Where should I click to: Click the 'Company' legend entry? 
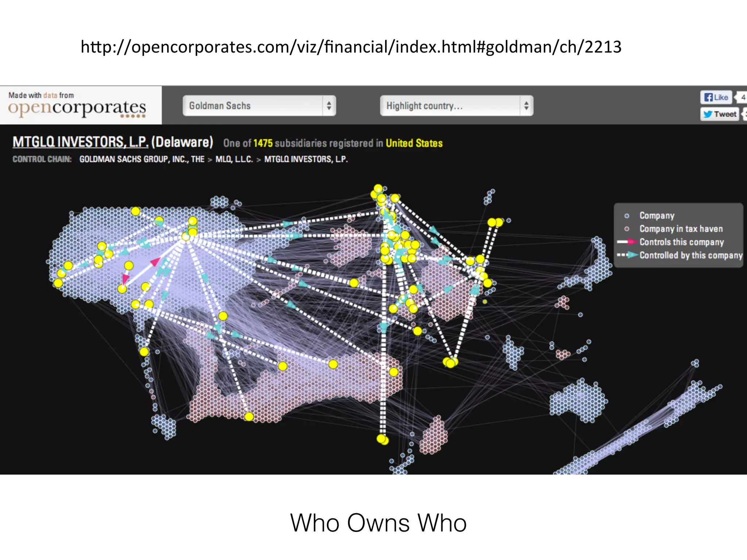click(657, 215)
